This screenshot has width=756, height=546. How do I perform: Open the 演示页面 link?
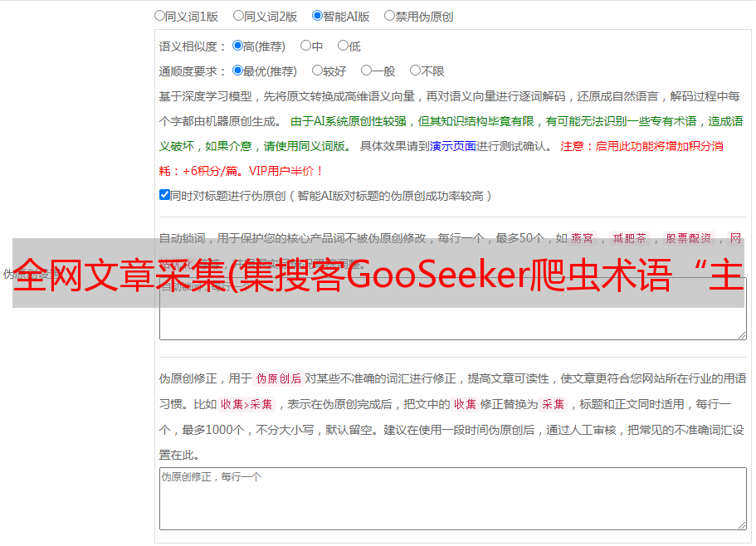453,146
